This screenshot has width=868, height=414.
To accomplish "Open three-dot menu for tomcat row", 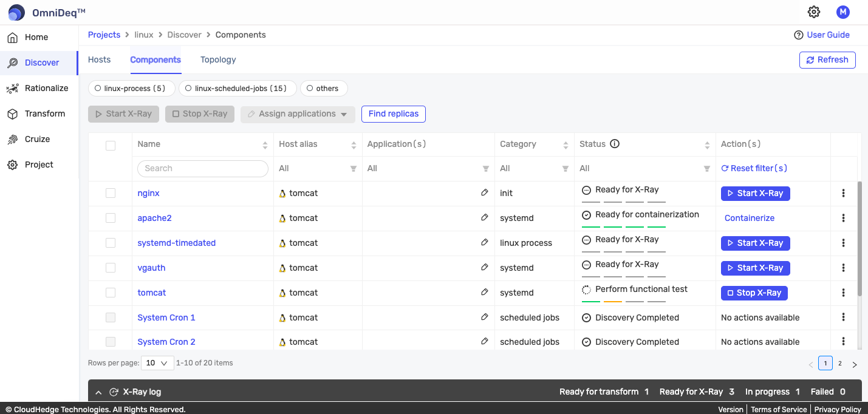I will tap(843, 293).
